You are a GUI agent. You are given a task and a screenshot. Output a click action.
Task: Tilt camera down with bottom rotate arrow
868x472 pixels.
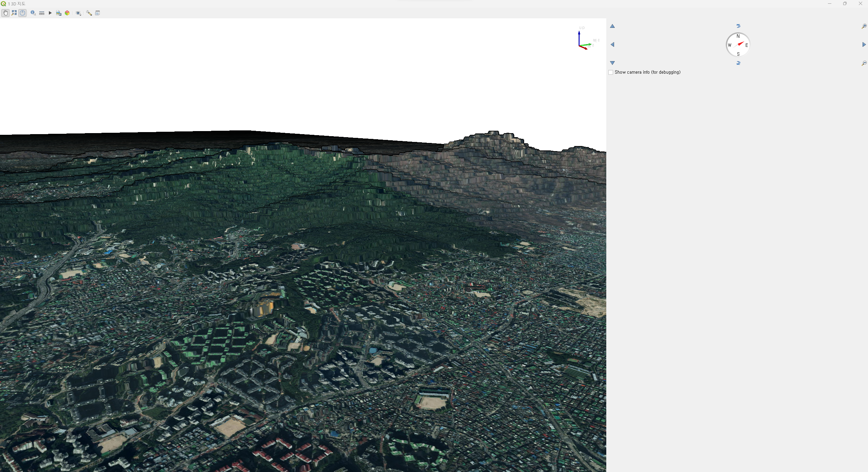tap(738, 63)
